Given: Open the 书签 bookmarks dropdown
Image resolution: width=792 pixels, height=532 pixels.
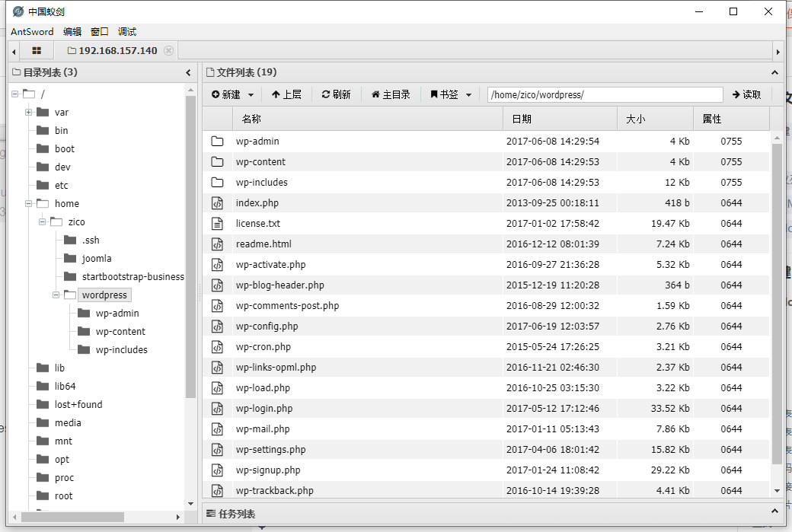Looking at the screenshot, I should point(451,94).
